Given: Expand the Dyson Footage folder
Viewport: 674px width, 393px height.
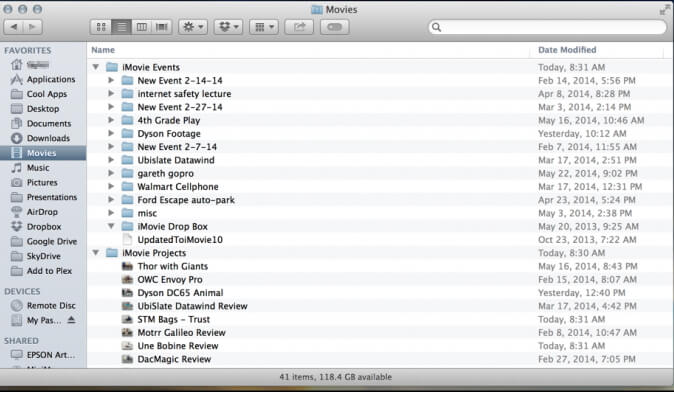Looking at the screenshot, I should click(x=111, y=133).
